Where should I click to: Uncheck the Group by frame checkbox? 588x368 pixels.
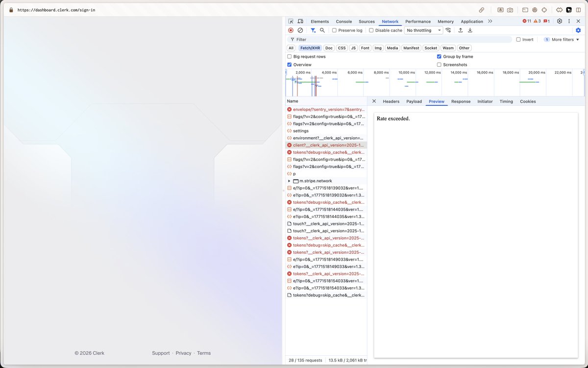(x=439, y=57)
